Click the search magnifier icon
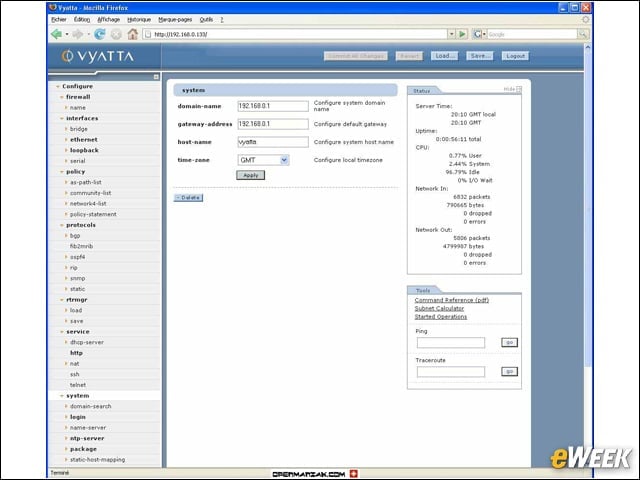Viewport: 640px width, 480px height. (583, 34)
